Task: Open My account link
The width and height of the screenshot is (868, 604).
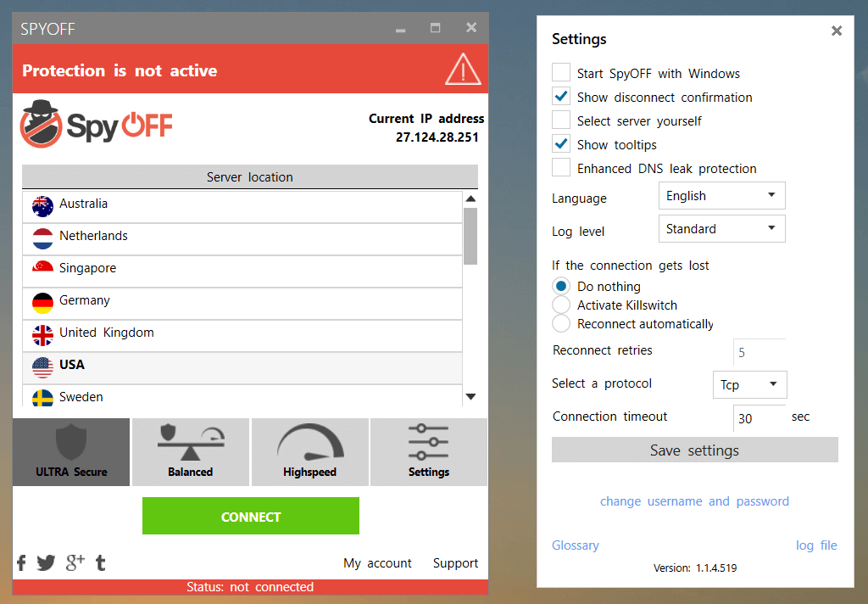Action: [x=377, y=563]
